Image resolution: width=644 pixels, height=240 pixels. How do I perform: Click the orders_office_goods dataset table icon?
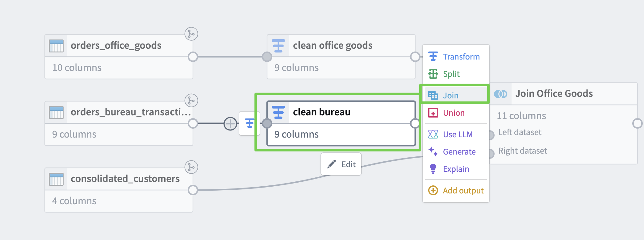(56, 46)
